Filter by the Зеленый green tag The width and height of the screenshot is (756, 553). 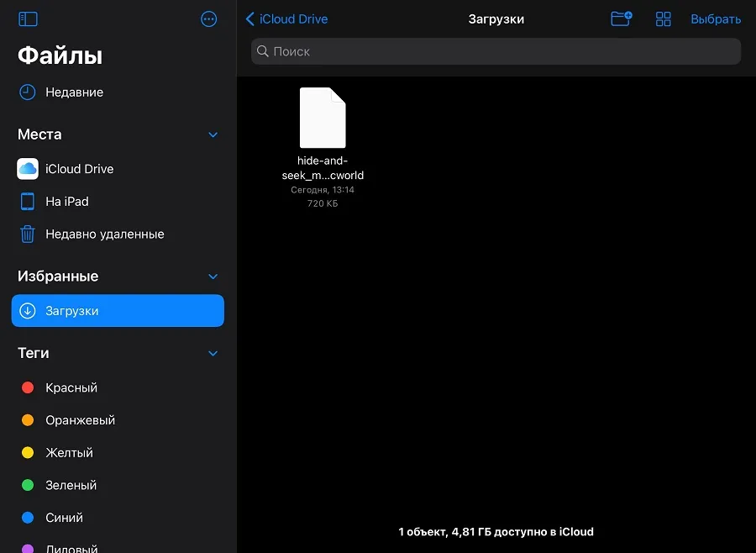tap(71, 485)
